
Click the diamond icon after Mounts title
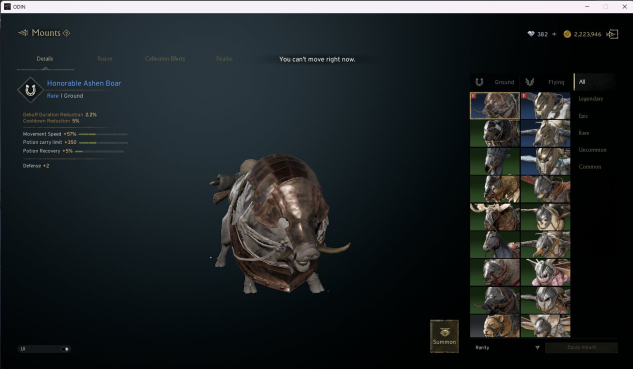point(67,33)
